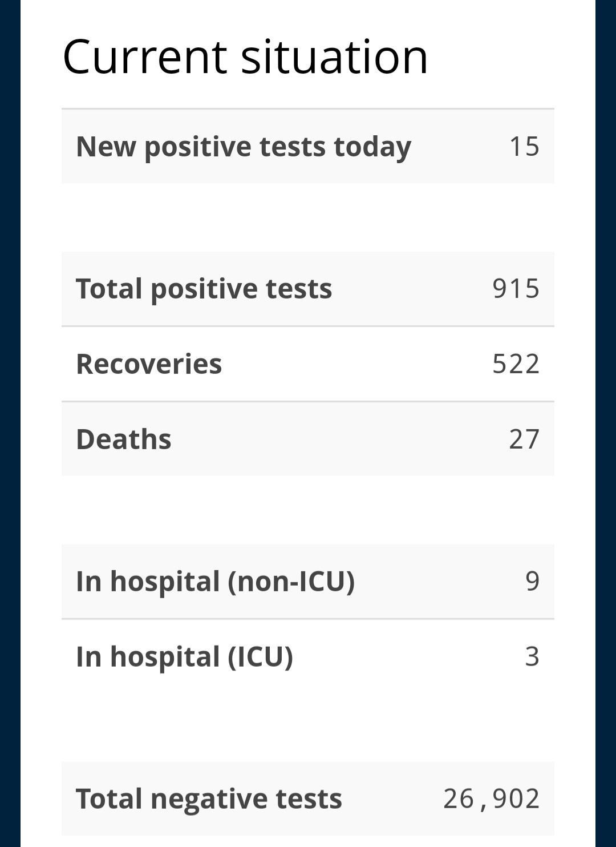Click blank space between Deaths and hospital rows
The height and width of the screenshot is (847, 616).
[308, 510]
